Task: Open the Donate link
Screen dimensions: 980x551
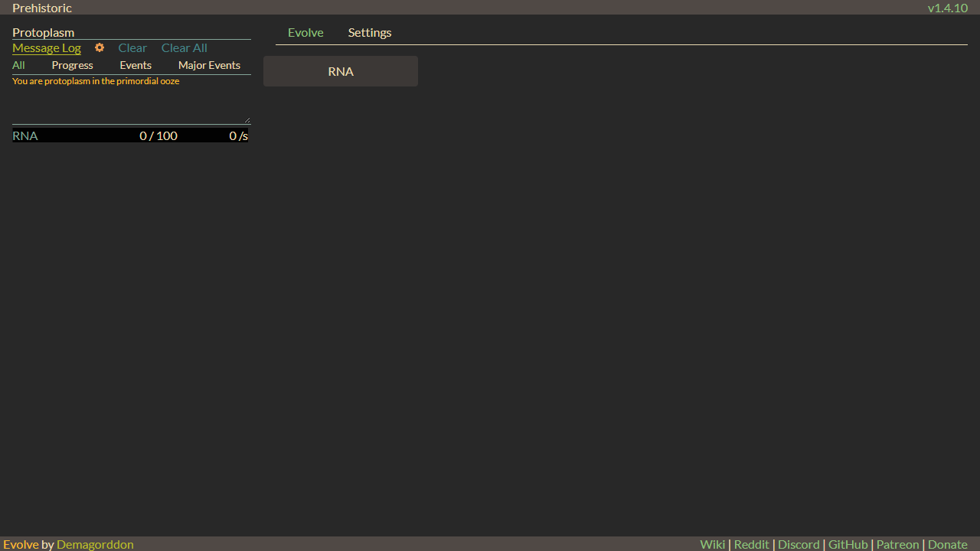Action: point(948,544)
